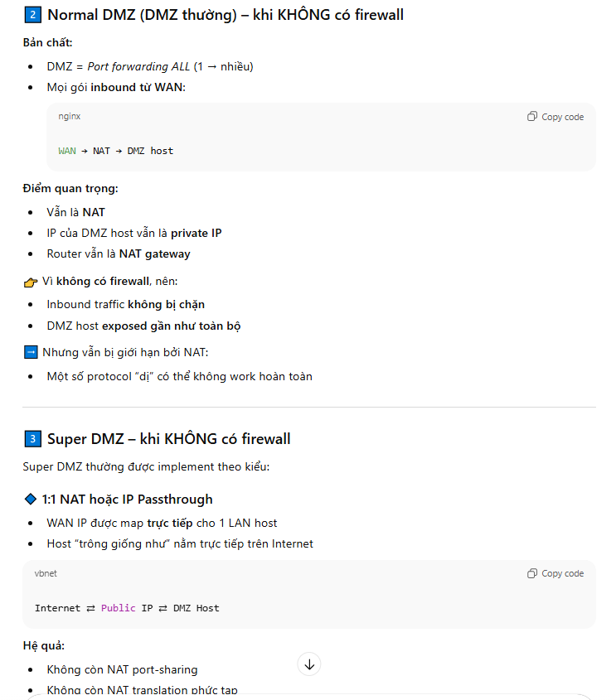This screenshot has height=700, width=616.
Task: Click the italic "Port forwarding ALL" text
Action: pyautogui.click(x=138, y=66)
